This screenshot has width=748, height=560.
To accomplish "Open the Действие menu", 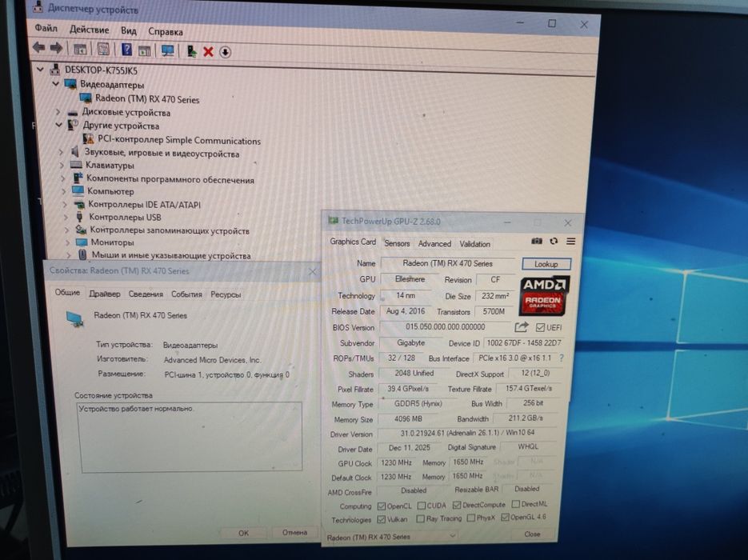I will coord(90,30).
